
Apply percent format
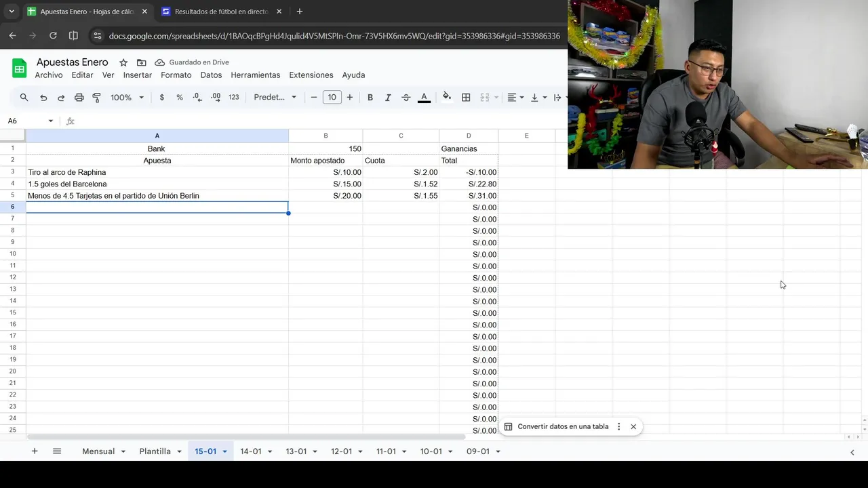pyautogui.click(x=179, y=98)
